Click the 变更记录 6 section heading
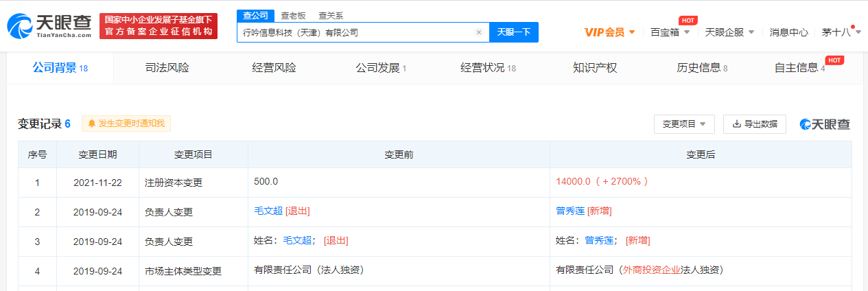 (44, 124)
